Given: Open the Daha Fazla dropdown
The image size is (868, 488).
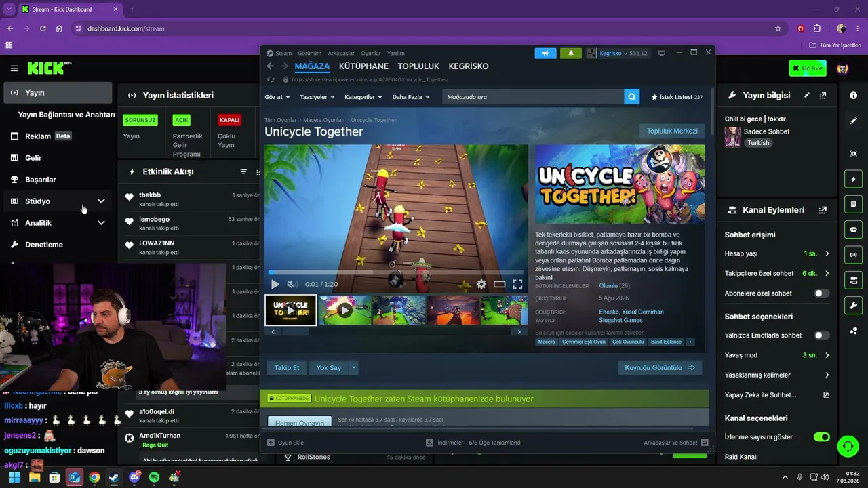Looking at the screenshot, I should point(411,97).
